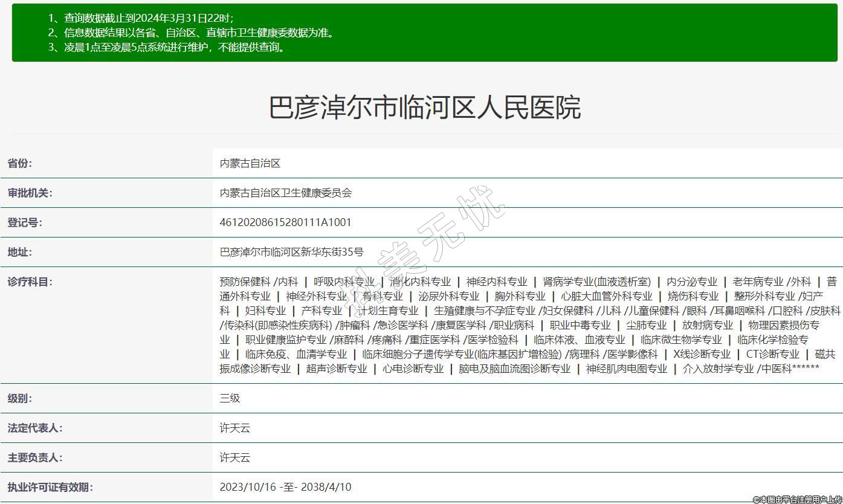Viewport: 843px width, 504px height.
Task: Click the 三级 hospital level value
Action: [230, 398]
